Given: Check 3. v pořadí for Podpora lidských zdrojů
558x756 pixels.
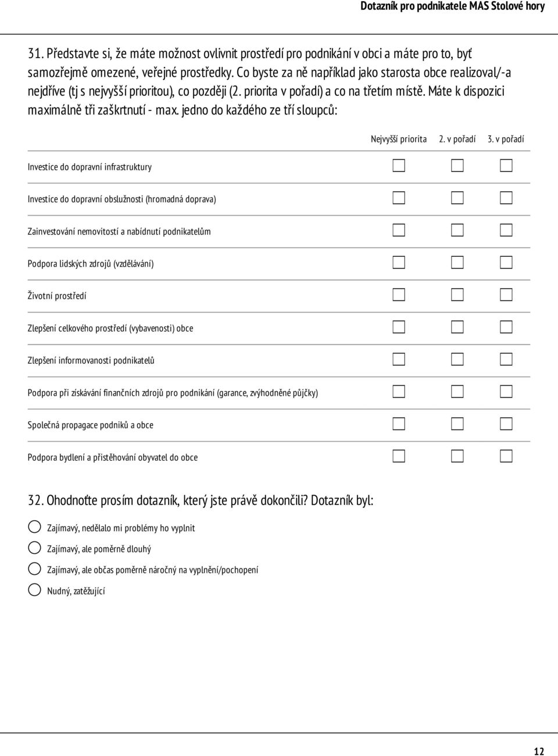Looking at the screenshot, I should pyautogui.click(x=506, y=263).
